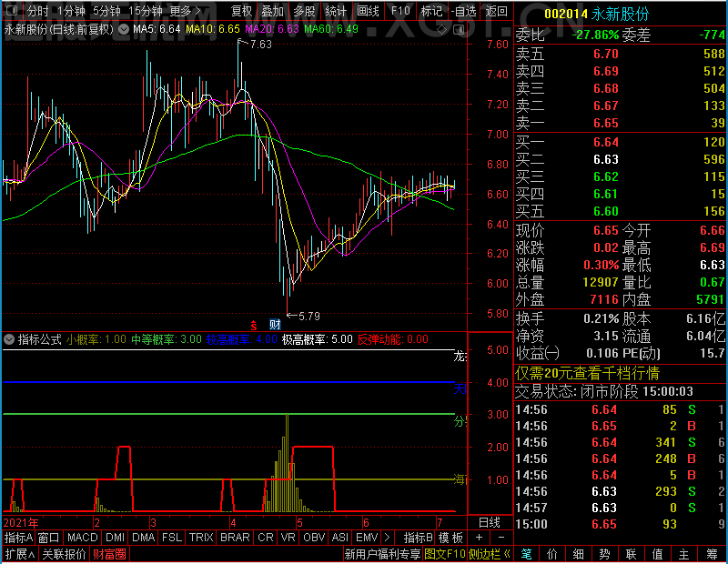The width and height of the screenshot is (728, 564).
Task: Click 统计 statistics button
Action: pos(336,11)
